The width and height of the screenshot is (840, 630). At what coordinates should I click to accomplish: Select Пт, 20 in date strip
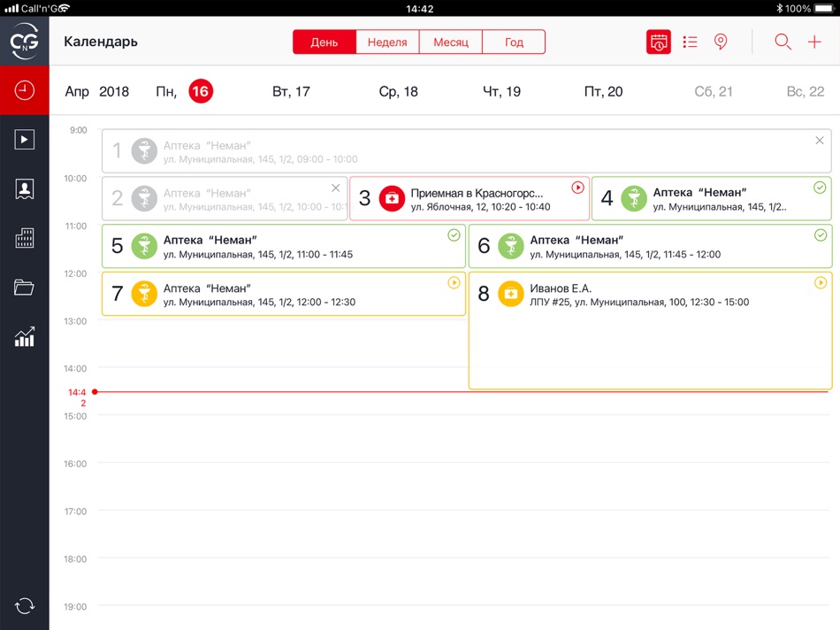click(x=603, y=92)
